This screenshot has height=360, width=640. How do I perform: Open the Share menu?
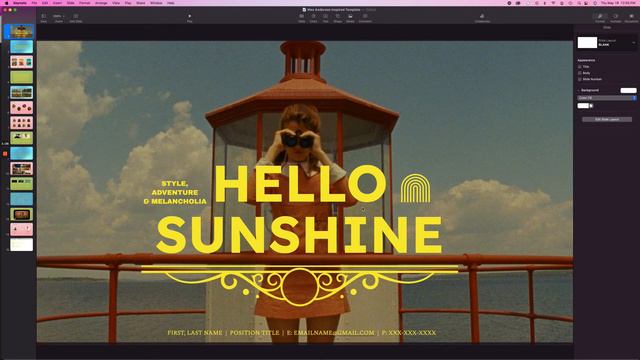[x=140, y=3]
